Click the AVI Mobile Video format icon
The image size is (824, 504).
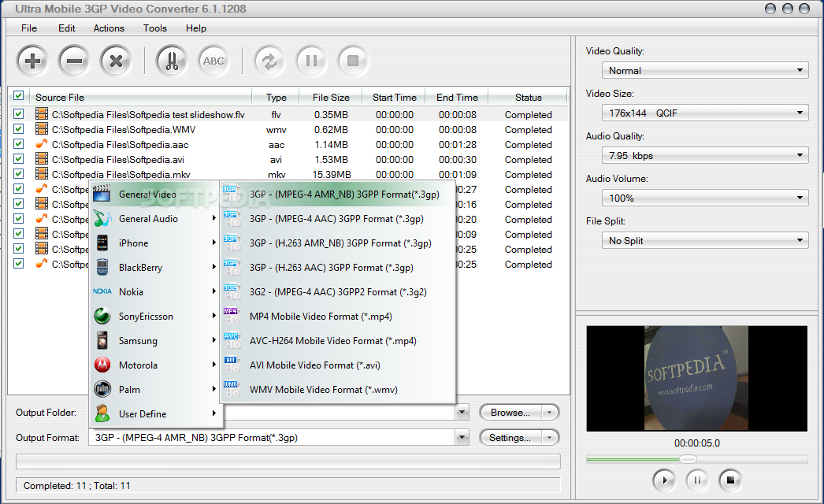pyautogui.click(x=232, y=365)
